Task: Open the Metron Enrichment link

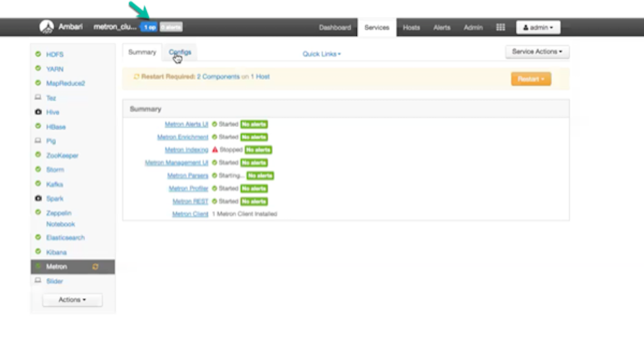Action: pos(183,137)
